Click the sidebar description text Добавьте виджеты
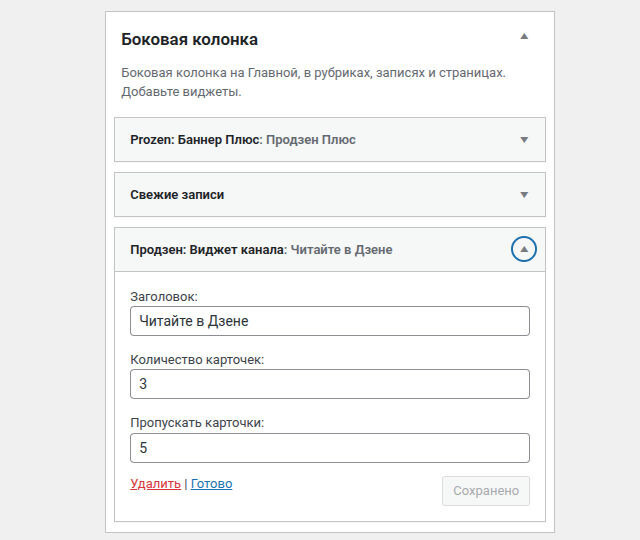This screenshot has height=540, width=640. (181, 91)
